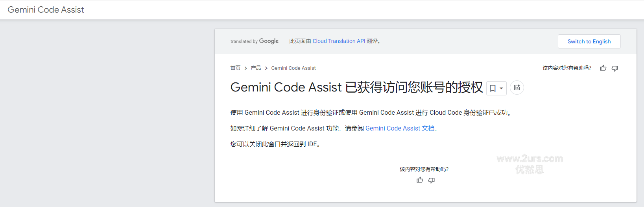Click the translated by Google logo
Image resolution: width=644 pixels, height=207 pixels.
255,41
